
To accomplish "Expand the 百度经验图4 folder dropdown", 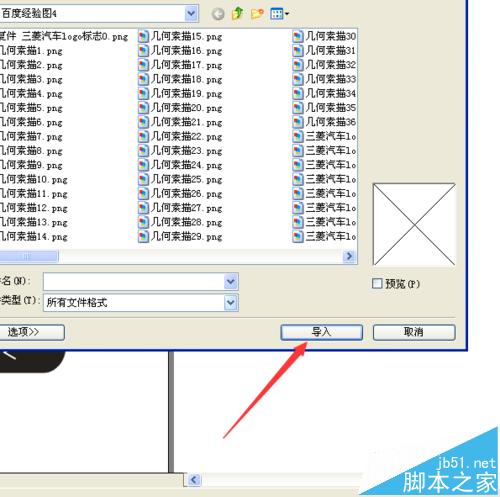I will [191, 14].
